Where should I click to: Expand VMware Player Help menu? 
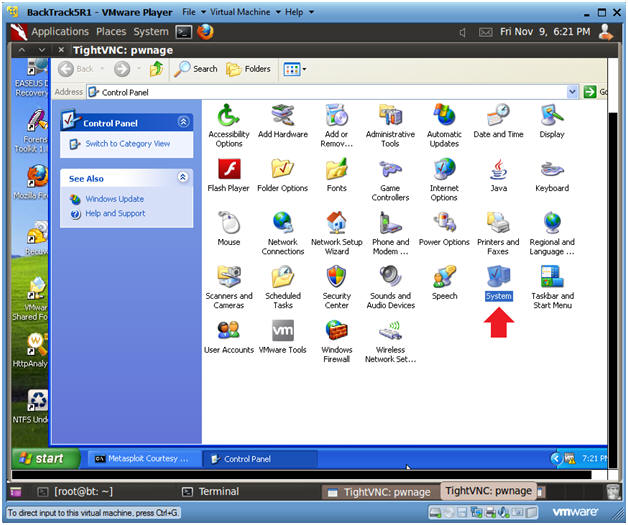coord(299,12)
